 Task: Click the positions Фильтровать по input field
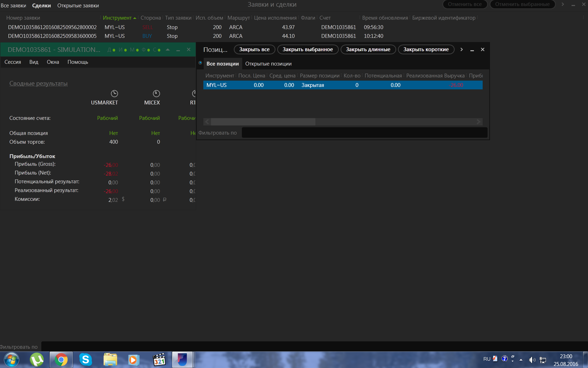pyautogui.click(x=364, y=132)
